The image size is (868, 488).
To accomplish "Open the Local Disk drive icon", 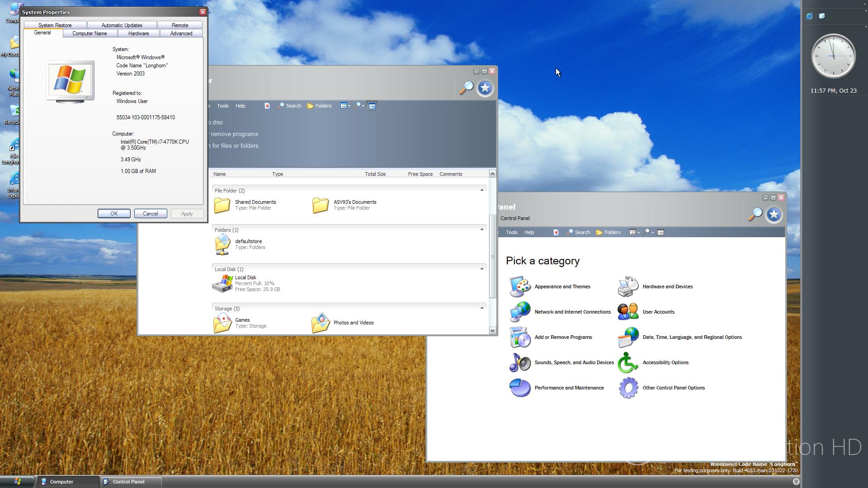I will pyautogui.click(x=222, y=283).
